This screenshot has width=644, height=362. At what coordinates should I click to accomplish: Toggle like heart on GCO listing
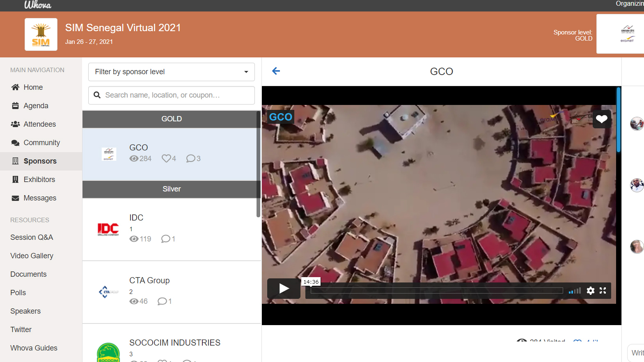(x=166, y=159)
